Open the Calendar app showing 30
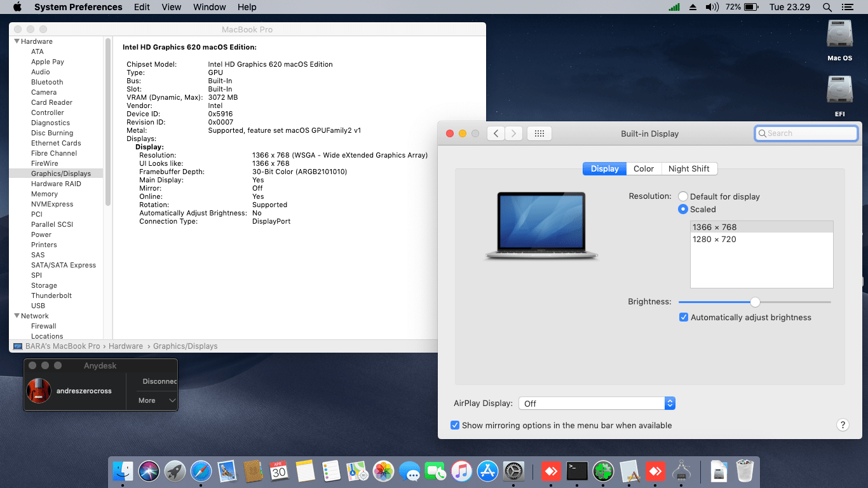 point(279,472)
